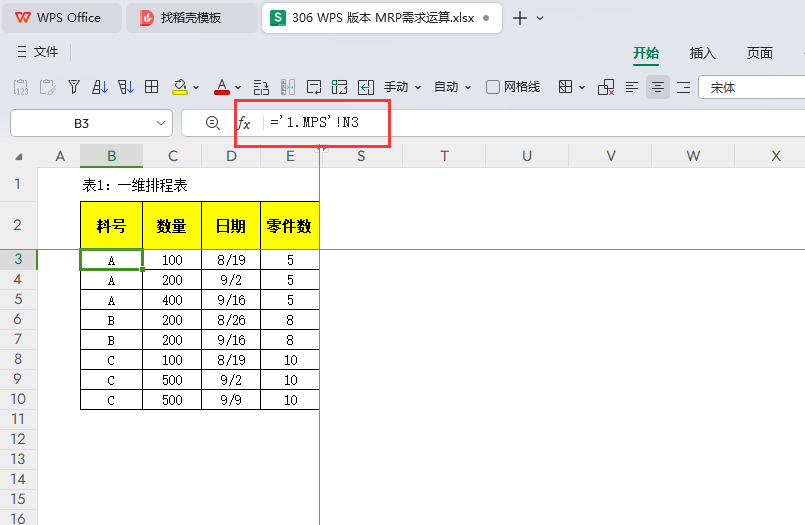This screenshot has height=525, width=805.
Task: Select column B header
Action: (111, 156)
